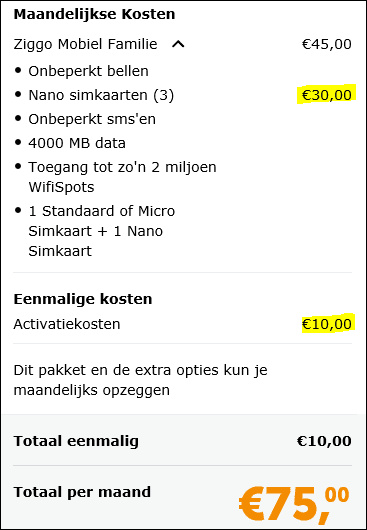Screen dimensions: 367x530
Task: Select the Totaal per maand label
Action: pos(82,492)
